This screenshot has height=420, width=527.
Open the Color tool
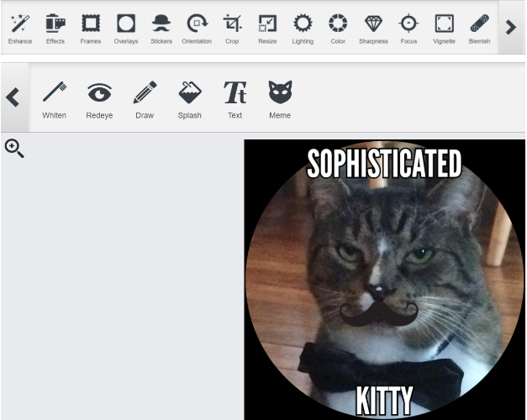[x=338, y=29]
